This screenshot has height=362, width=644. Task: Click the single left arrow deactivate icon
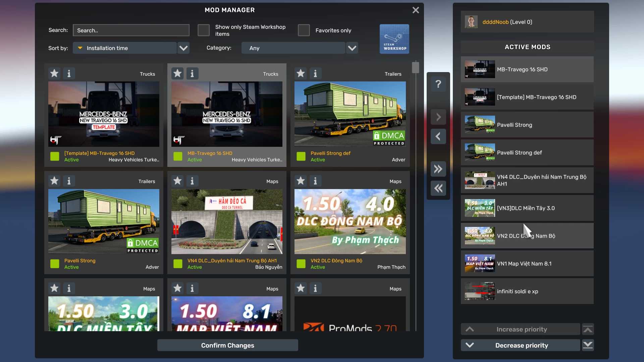pos(438,136)
